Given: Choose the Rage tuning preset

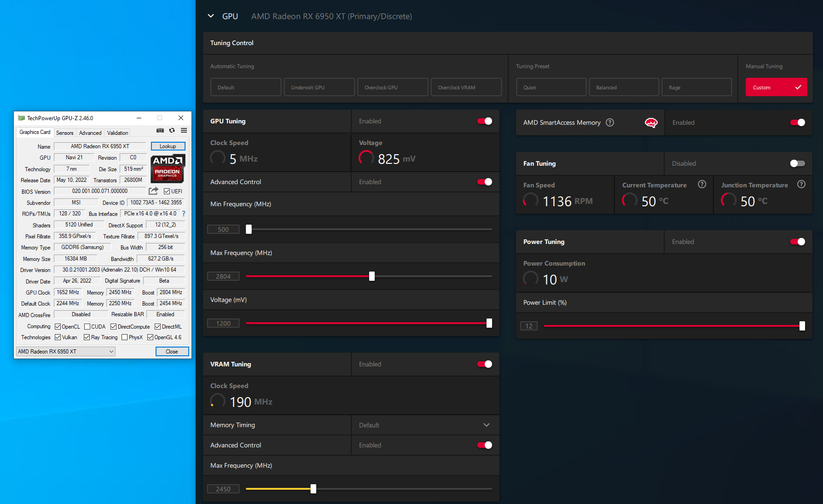Looking at the screenshot, I should click(697, 87).
